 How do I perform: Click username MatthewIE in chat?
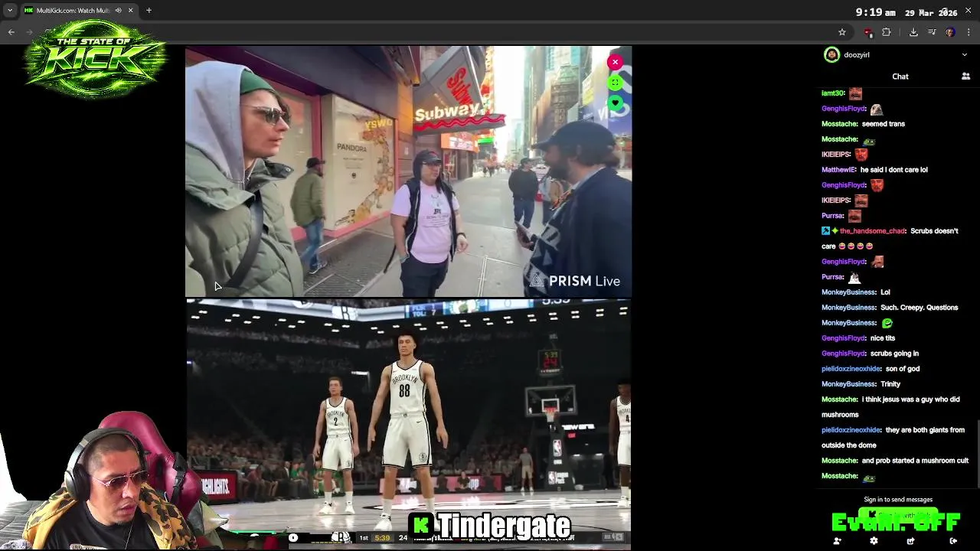[838, 170]
